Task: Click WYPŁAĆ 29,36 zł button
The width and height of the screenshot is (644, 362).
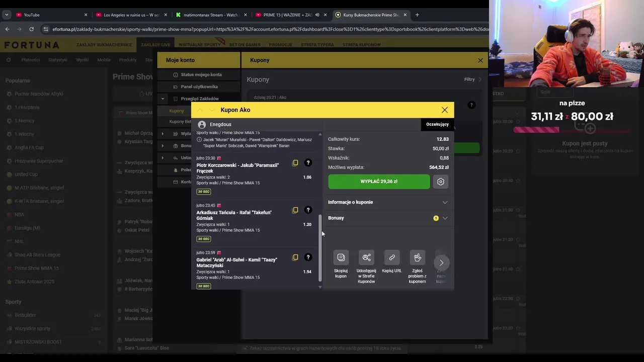Action: [379, 182]
